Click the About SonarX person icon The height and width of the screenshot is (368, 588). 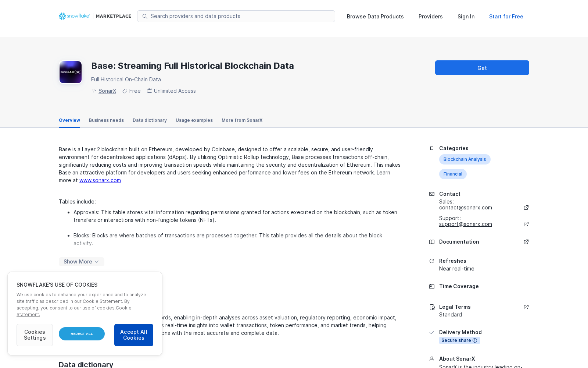coord(432,359)
